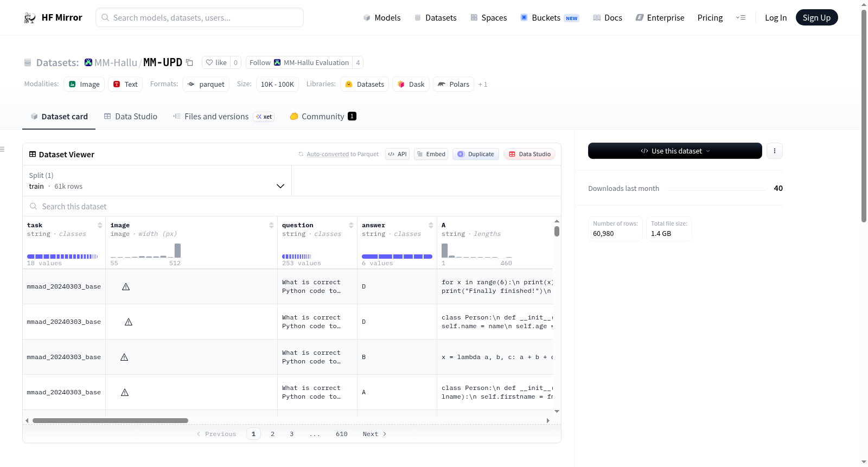The image size is (868, 467).
Task: Switch to Files and versions tab
Action: pos(224,116)
